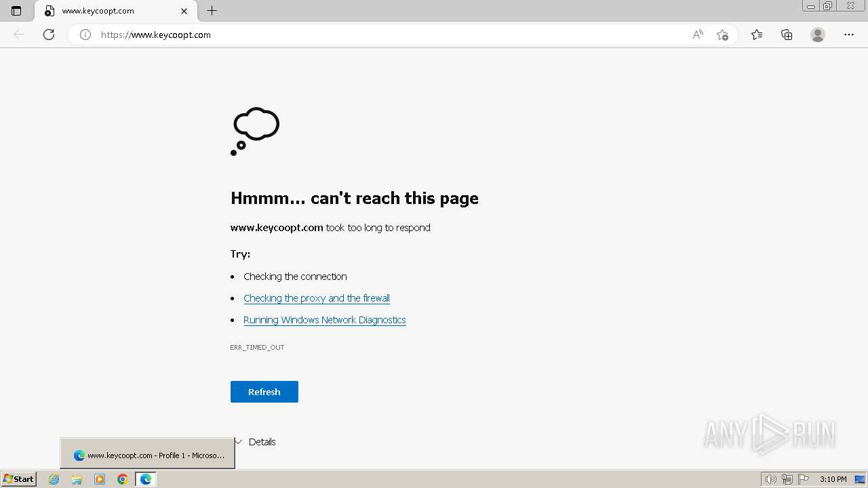Screen dimensions: 868x488
Task: Open media player taskbar icon
Action: click(100, 479)
